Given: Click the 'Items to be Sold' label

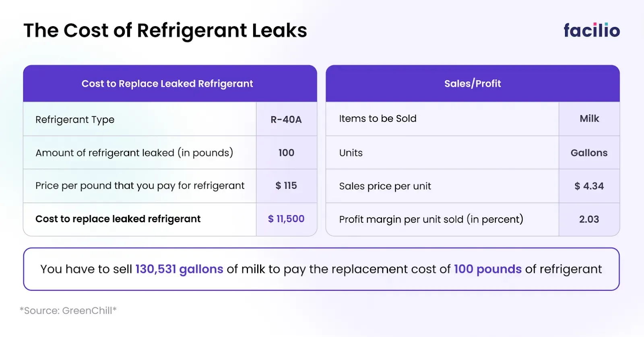Looking at the screenshot, I should coord(378,119).
